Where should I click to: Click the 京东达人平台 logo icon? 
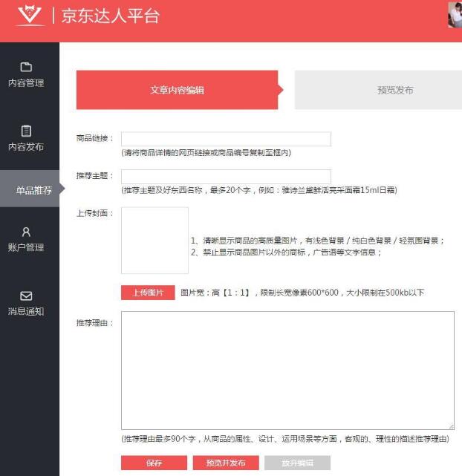[30, 15]
